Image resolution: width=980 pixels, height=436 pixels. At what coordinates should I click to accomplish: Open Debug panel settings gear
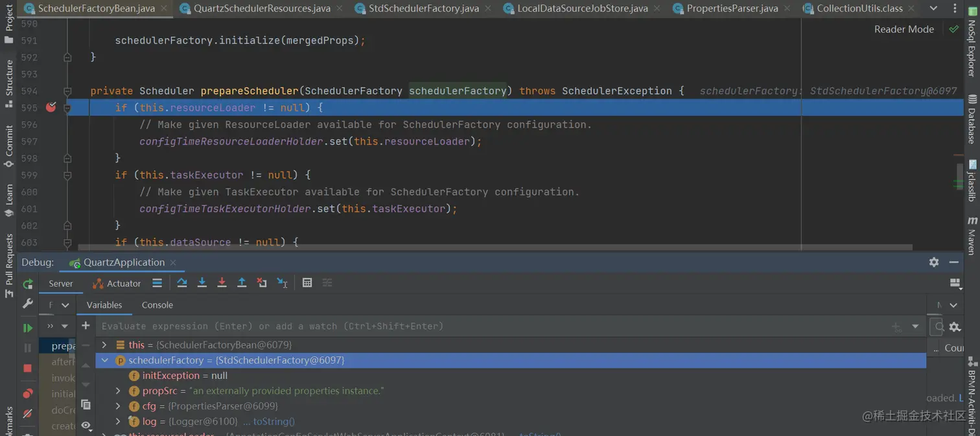coord(934,262)
